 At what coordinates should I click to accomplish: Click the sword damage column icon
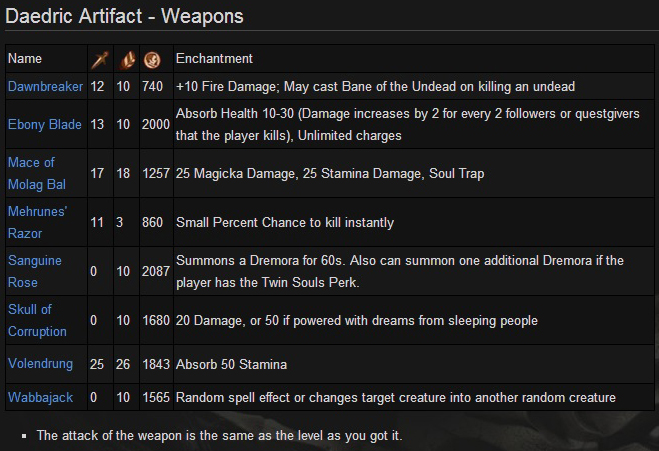pyautogui.click(x=100, y=59)
